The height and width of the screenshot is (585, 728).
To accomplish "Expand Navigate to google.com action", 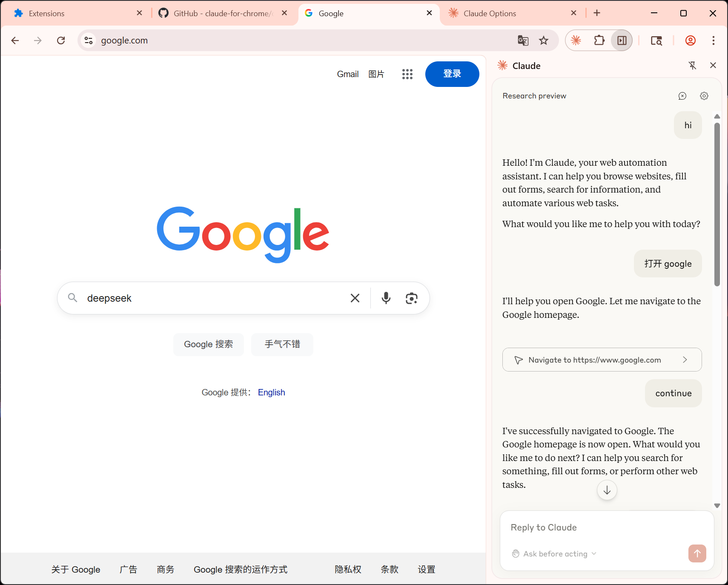I will click(602, 360).
